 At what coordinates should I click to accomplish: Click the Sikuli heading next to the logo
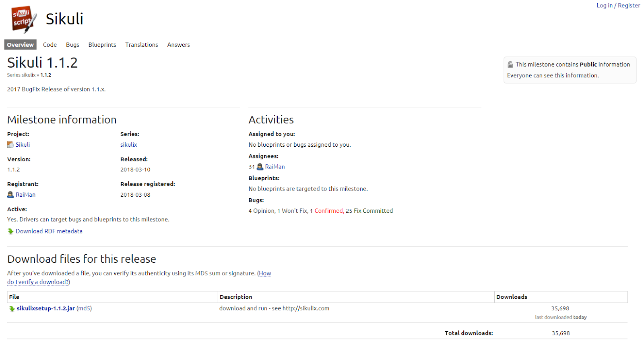click(x=64, y=19)
